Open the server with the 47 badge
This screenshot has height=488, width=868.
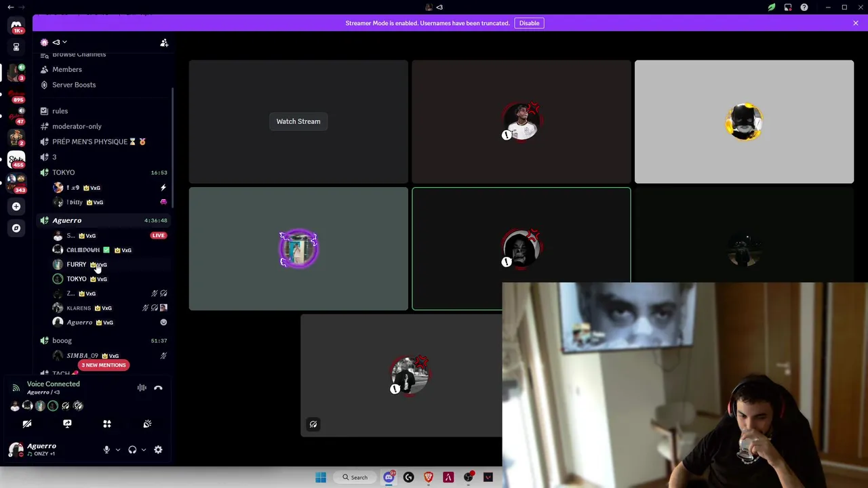16,115
